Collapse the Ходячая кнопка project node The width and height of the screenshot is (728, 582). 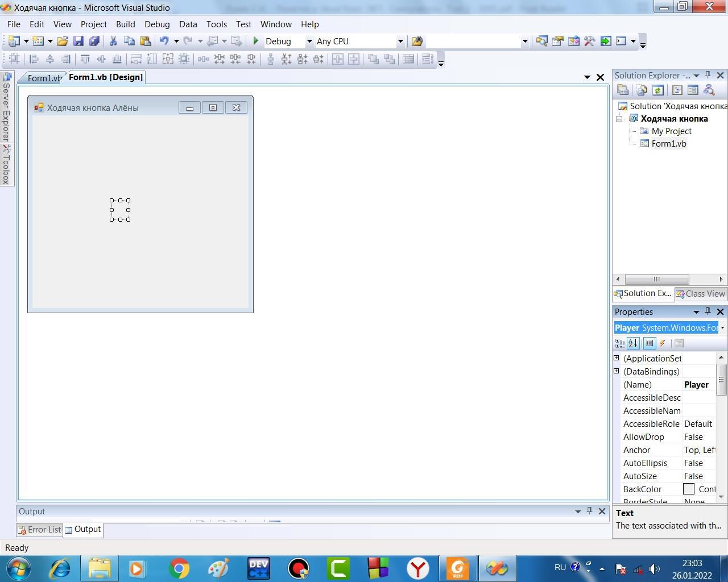click(x=619, y=119)
